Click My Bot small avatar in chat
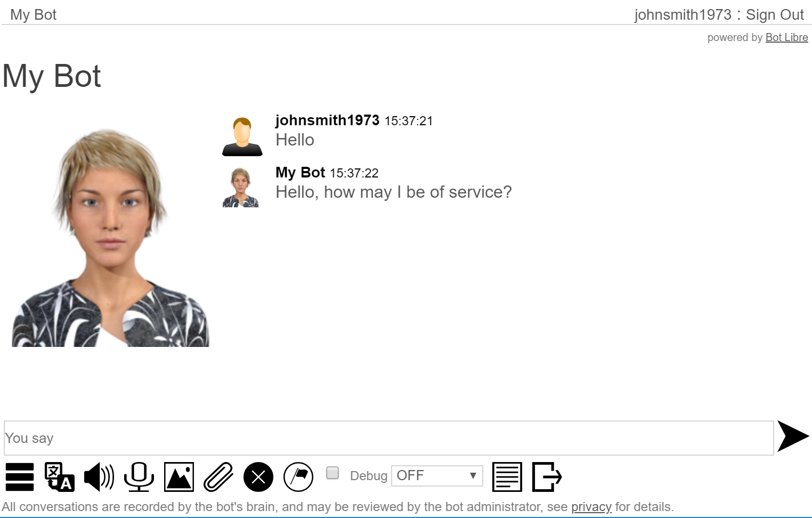812x518 pixels. 240,187
